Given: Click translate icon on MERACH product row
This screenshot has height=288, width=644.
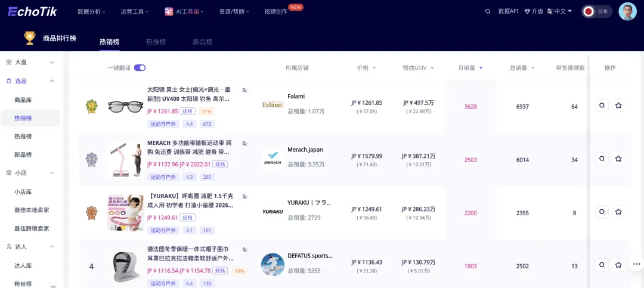Looking at the screenshot, I should (245, 143).
